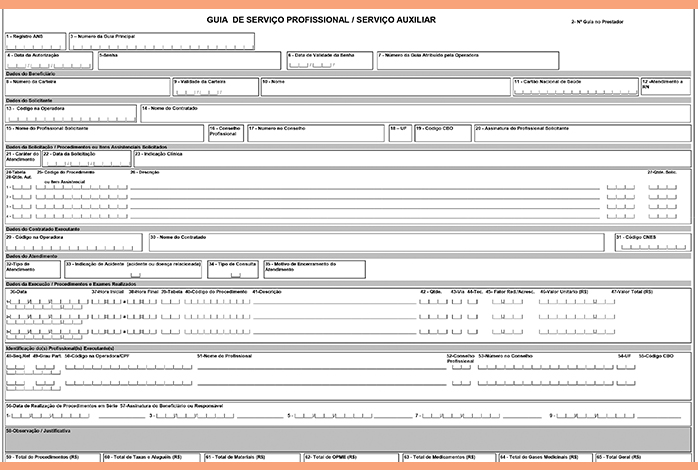Image resolution: width=698 pixels, height=470 pixels.
Task: Select field 7 - Número da Guia Atribuído pela Operadora
Action: click(x=530, y=62)
